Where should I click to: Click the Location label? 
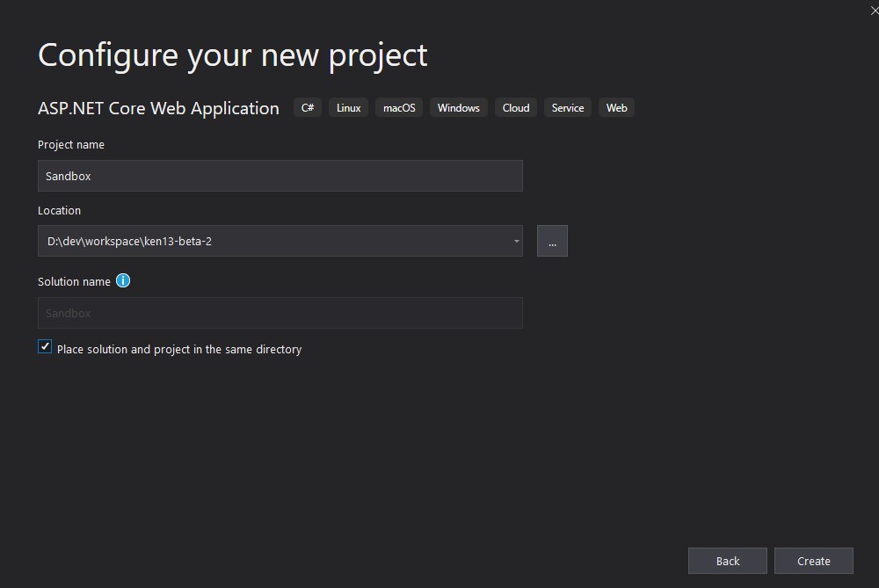60,210
